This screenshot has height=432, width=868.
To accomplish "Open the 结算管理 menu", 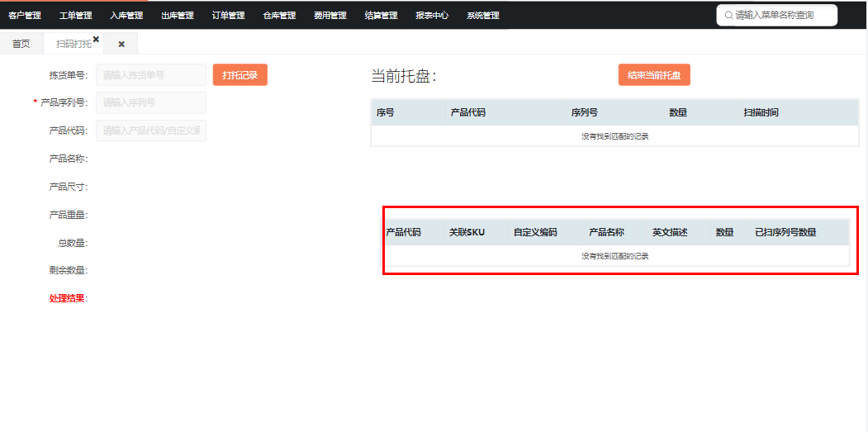I will 382,16.
